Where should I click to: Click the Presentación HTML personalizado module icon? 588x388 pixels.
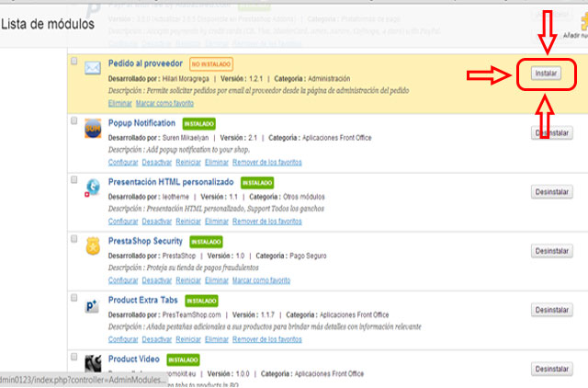92,188
